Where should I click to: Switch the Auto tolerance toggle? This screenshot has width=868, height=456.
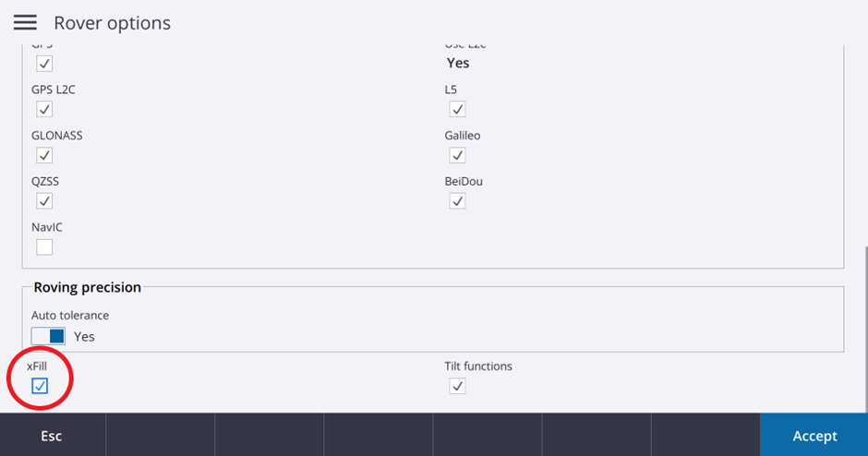coord(48,336)
